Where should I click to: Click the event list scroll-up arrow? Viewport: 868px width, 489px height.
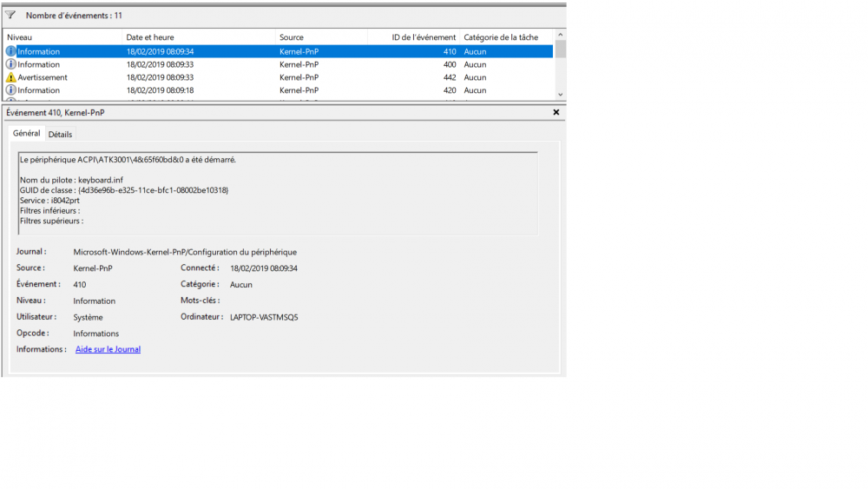(x=560, y=36)
